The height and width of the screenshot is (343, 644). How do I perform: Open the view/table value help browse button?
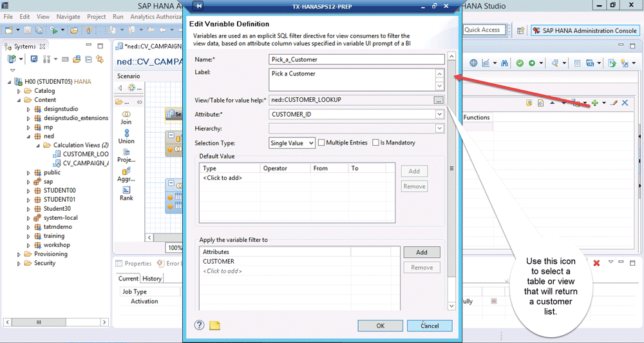(x=439, y=100)
